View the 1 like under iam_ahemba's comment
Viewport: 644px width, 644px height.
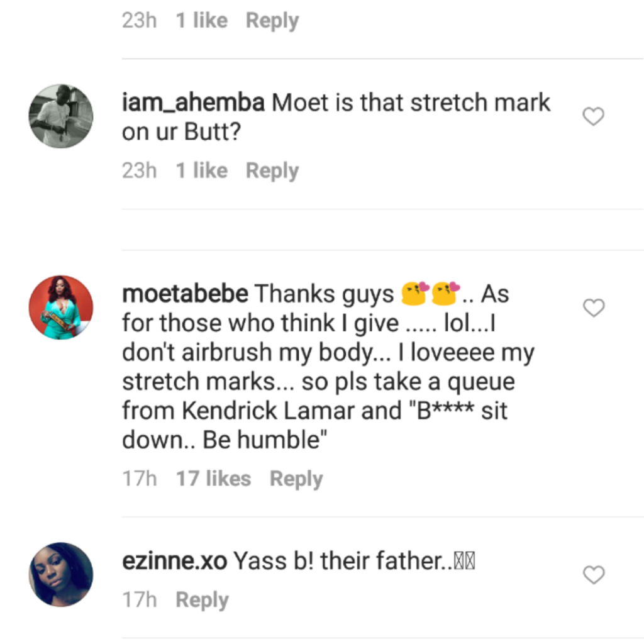(x=201, y=170)
